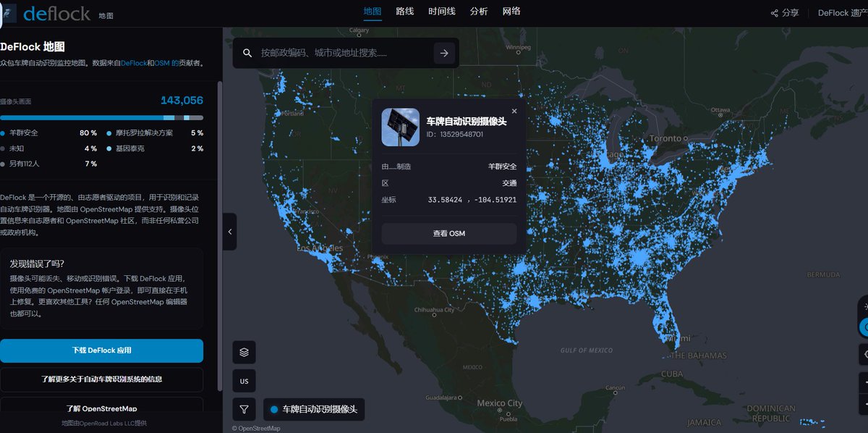
Task: Switch to the 分析 tab
Action: (x=479, y=11)
